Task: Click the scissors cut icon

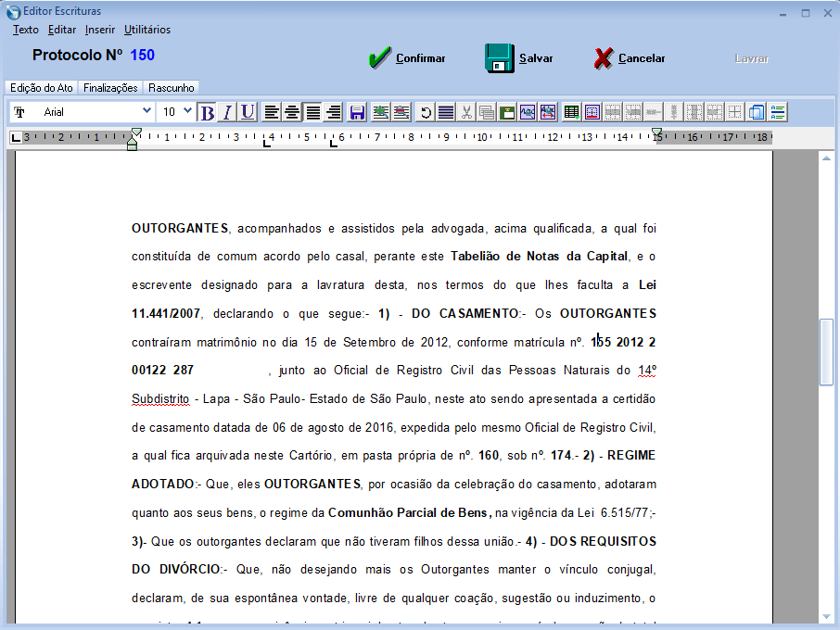Action: 466,112
